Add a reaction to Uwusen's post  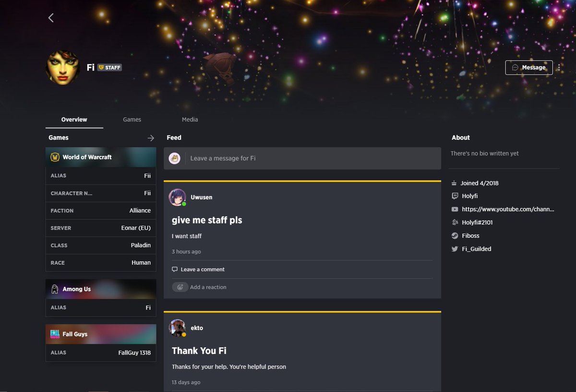point(199,287)
